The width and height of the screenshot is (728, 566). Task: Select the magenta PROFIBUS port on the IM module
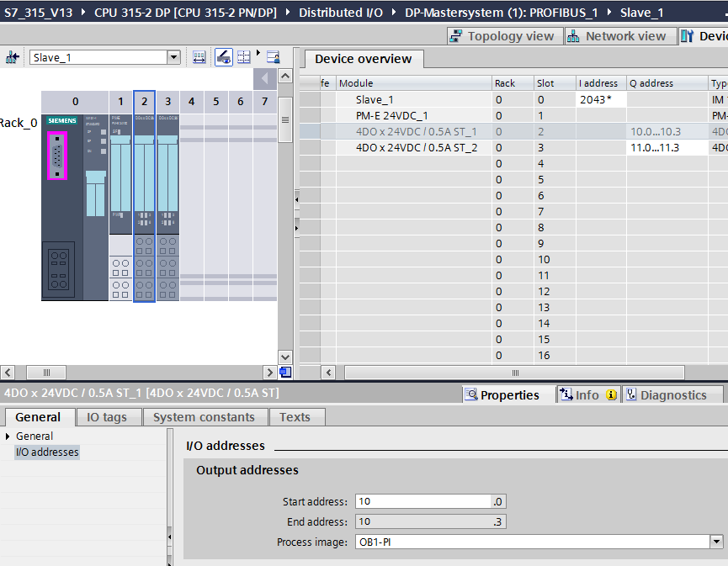(x=57, y=156)
